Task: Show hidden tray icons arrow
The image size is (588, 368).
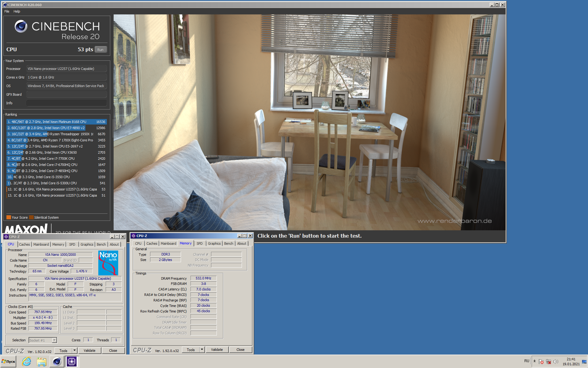Action: [x=534, y=361]
